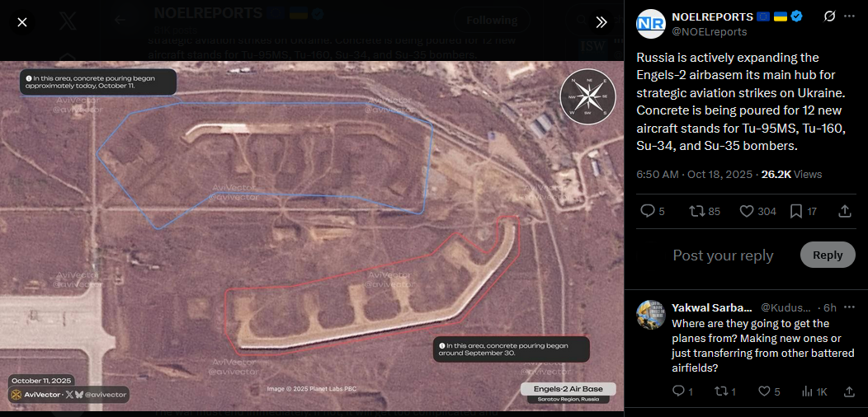Share the NOELREPORTS post

[x=845, y=211]
